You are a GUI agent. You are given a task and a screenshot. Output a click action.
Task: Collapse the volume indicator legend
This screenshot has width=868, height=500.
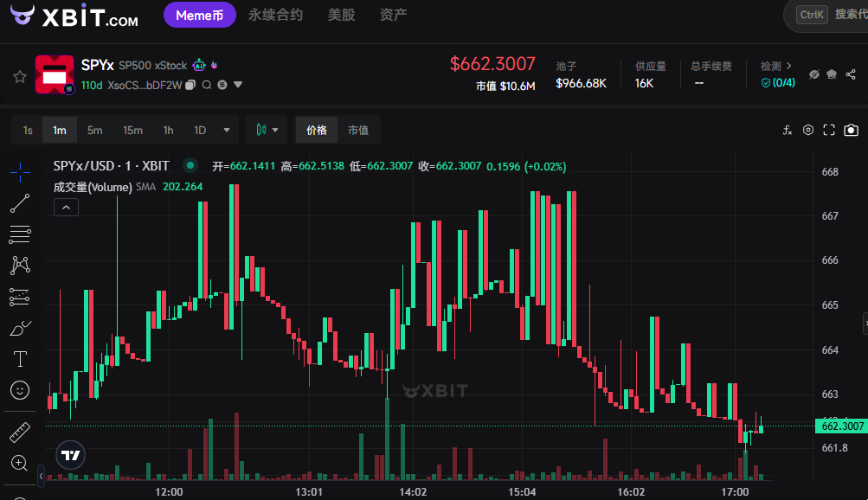pyautogui.click(x=66, y=208)
